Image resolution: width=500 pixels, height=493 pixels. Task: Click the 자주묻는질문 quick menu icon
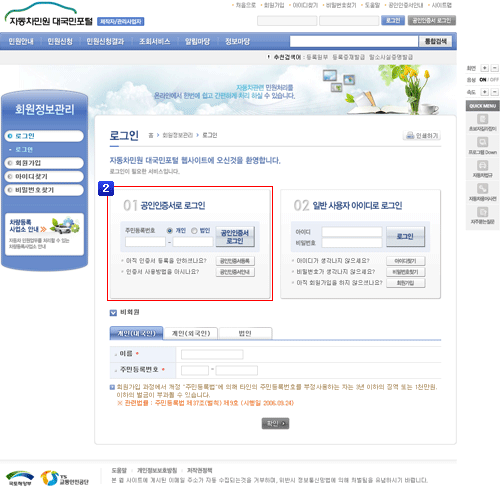pyautogui.click(x=482, y=212)
